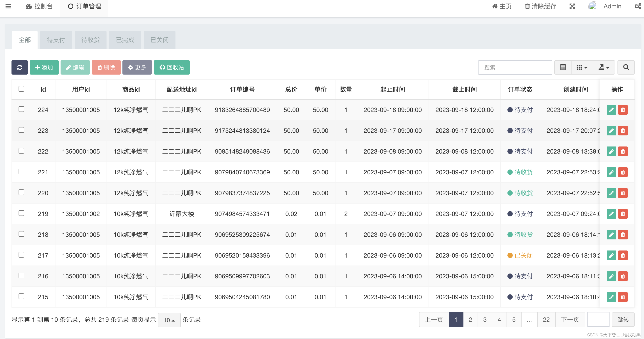This screenshot has width=644, height=339.
Task: Click the refresh table button
Action: coord(19,67)
